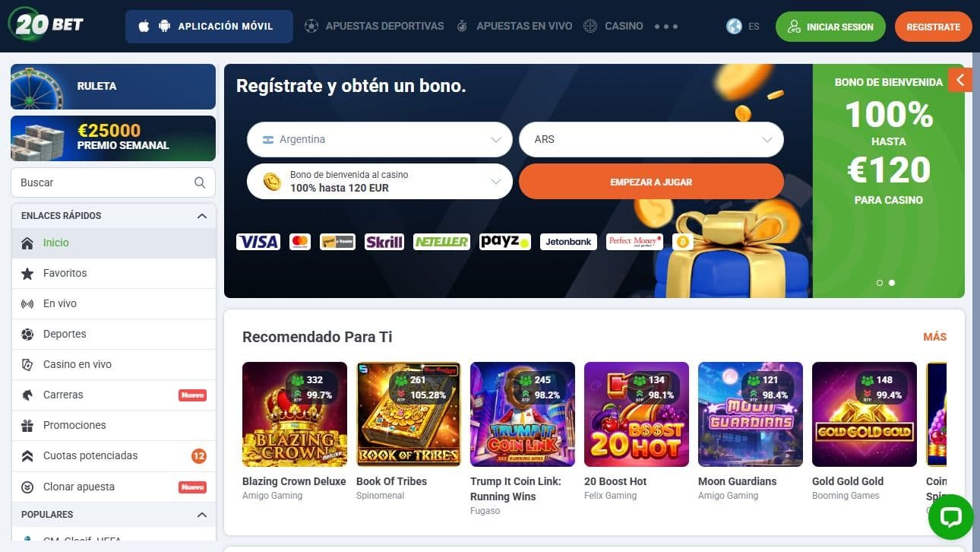Screen dimensions: 980x552
Task: Collapse the Enlaces Rápidos section
Action: tap(201, 216)
